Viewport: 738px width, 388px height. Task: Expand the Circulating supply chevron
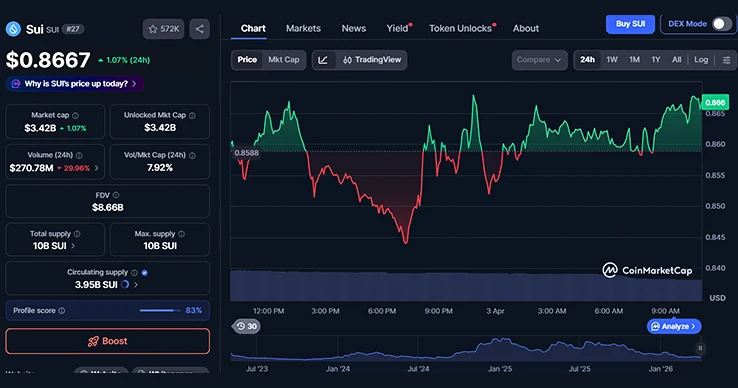[136, 285]
